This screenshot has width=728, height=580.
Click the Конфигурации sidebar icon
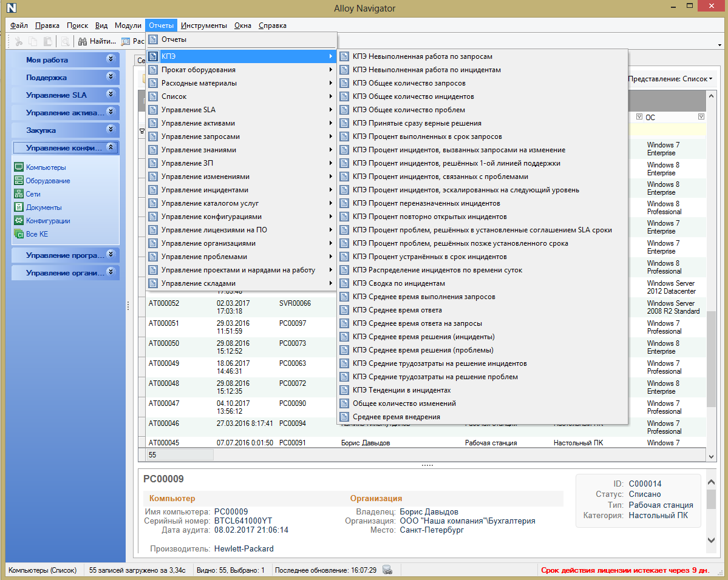click(19, 220)
